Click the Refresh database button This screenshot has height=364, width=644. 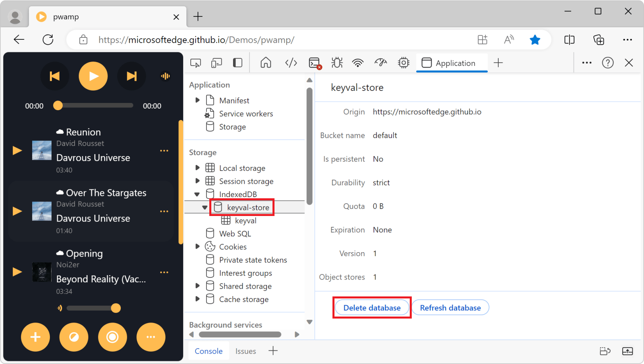[x=450, y=307]
